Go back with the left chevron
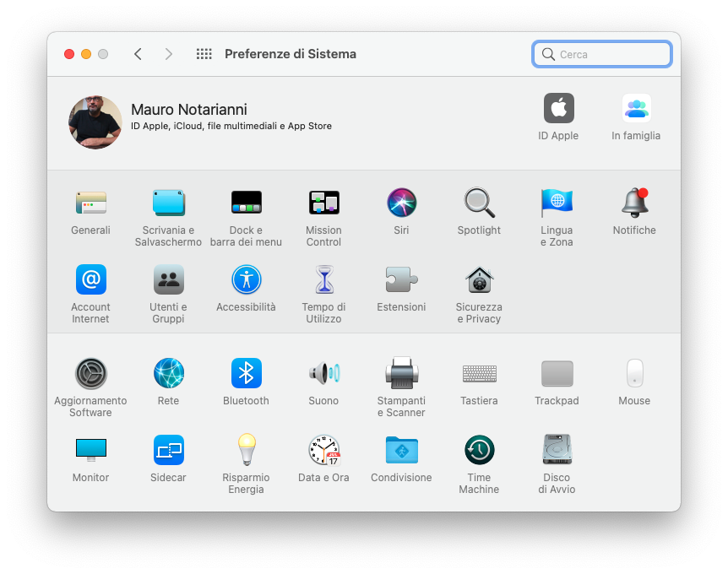Viewport: 728px width, 574px height. [x=138, y=54]
